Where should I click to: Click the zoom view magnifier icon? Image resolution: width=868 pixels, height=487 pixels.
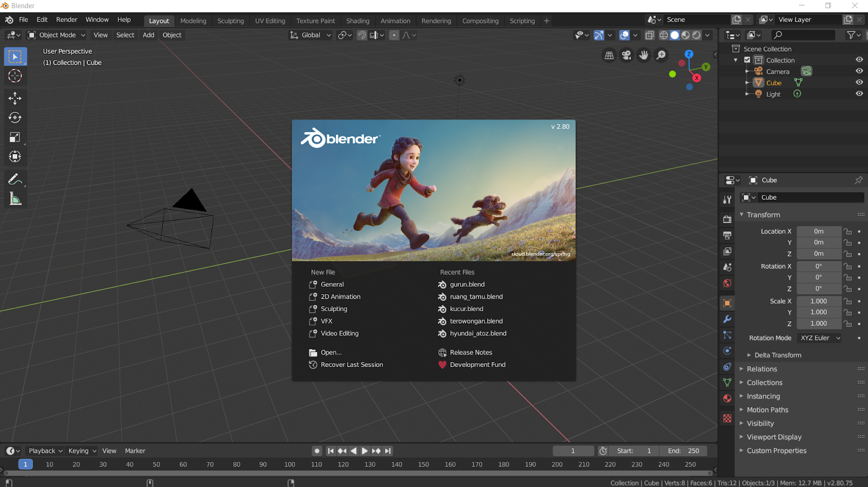tap(661, 55)
